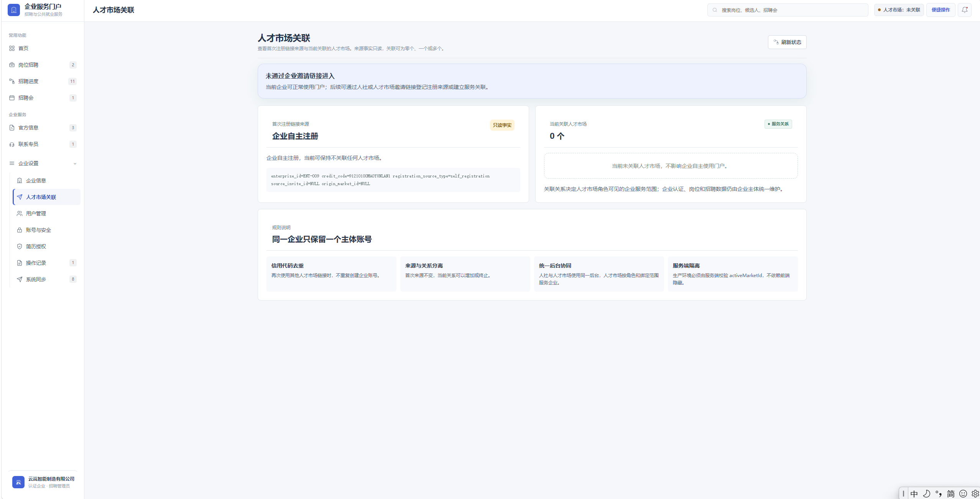Click the 用户管理 people icon

coord(20,213)
